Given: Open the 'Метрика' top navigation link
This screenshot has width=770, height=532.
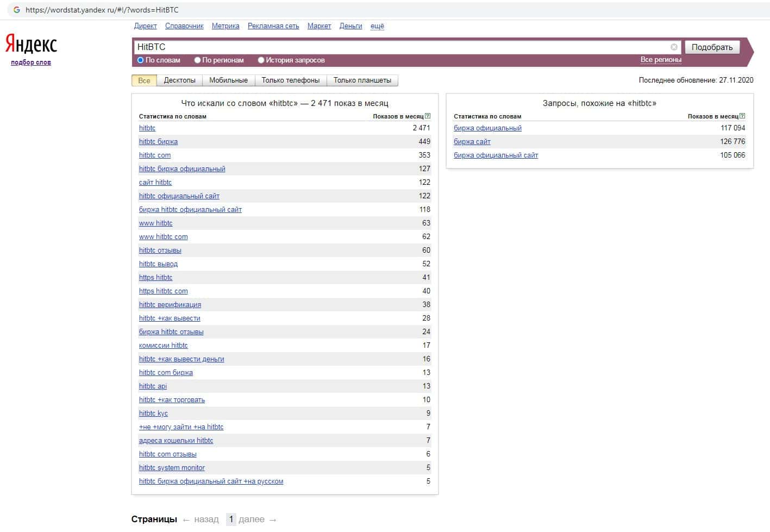Looking at the screenshot, I should (226, 26).
